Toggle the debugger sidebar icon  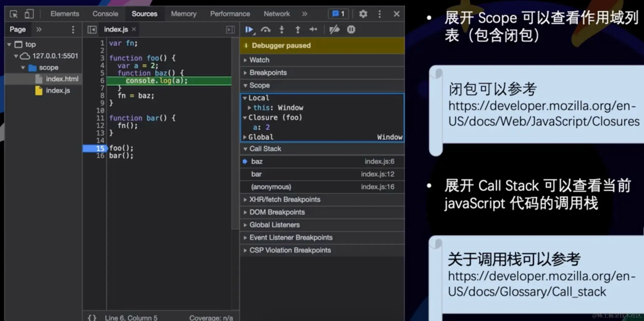click(x=230, y=30)
